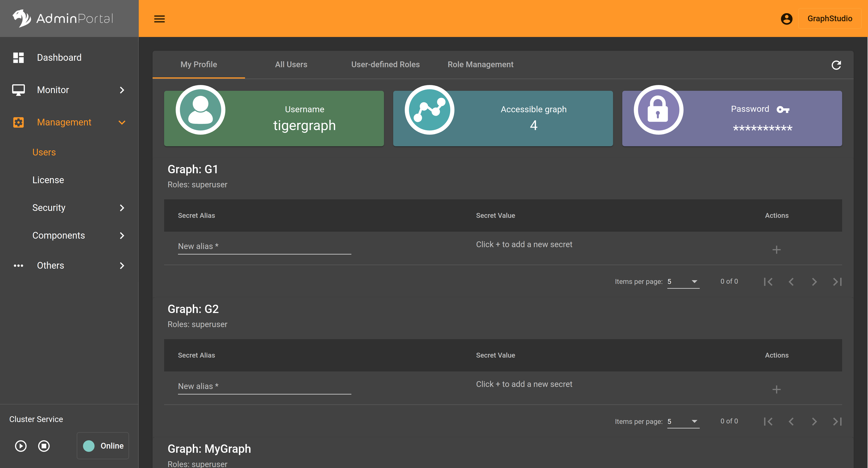Open G1 items per page dropdown

pos(683,282)
